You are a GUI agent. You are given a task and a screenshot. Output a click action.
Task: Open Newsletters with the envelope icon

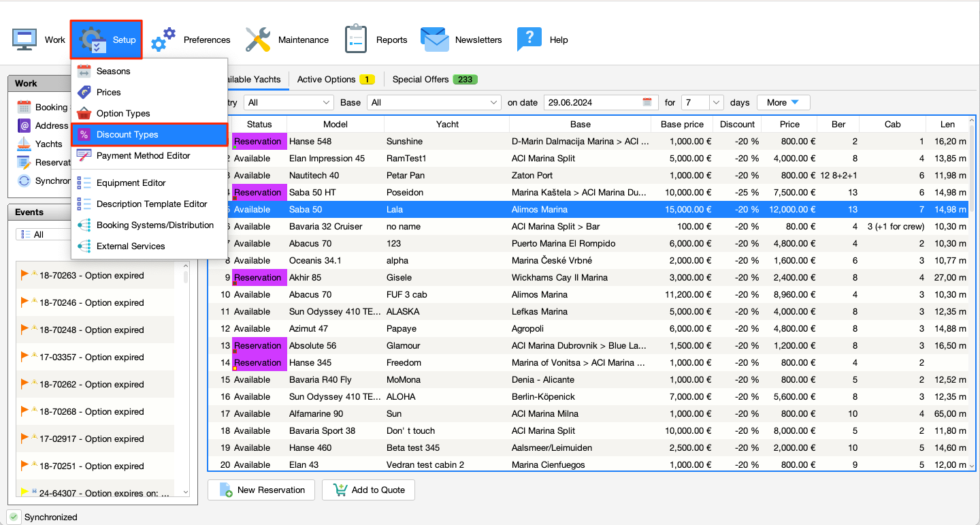pyautogui.click(x=434, y=39)
